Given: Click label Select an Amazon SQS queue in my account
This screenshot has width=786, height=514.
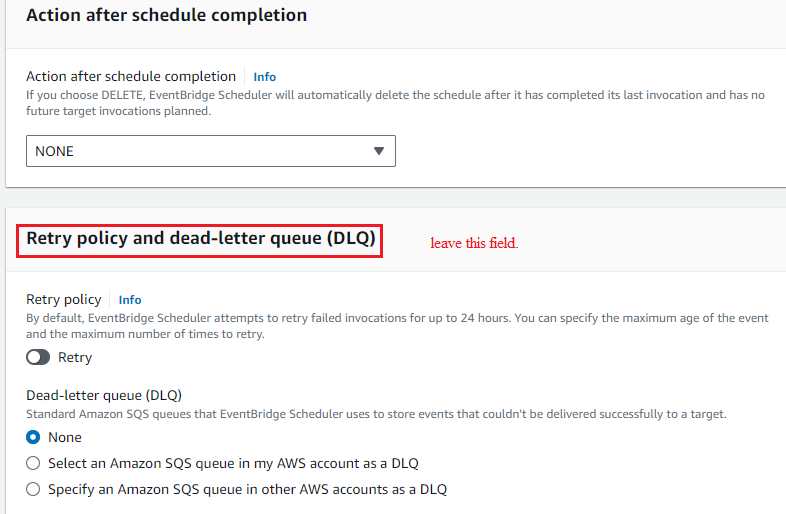Looking at the screenshot, I should tap(233, 463).
